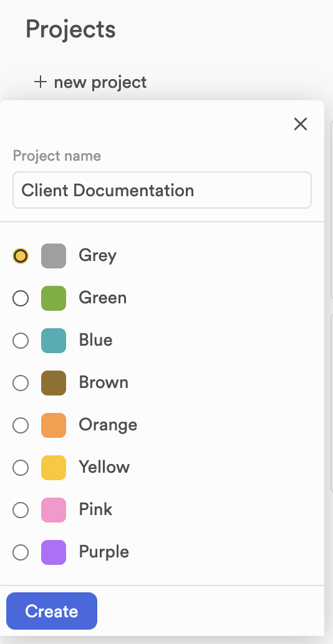Click the yellow color swatch
The width and height of the screenshot is (333, 644).
[54, 467]
